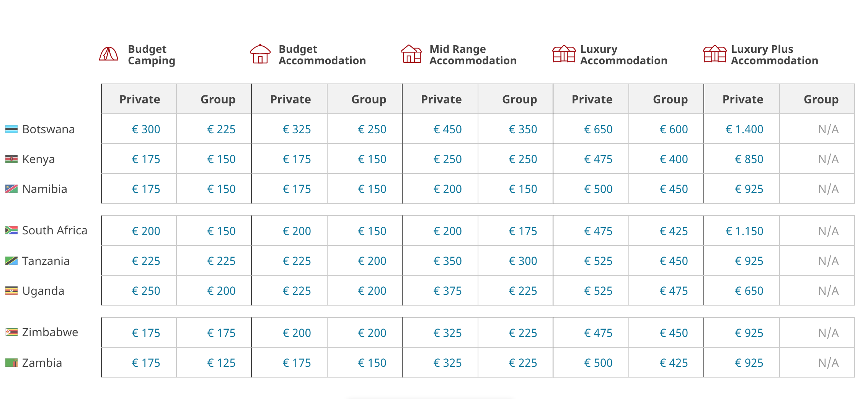This screenshot has width=868, height=399.
Task: Select the Zambia country label
Action: click(x=42, y=363)
